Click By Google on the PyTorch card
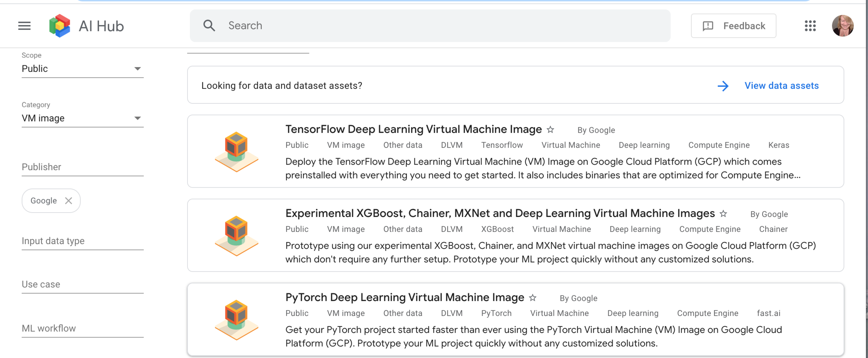This screenshot has width=868, height=358. [x=578, y=298]
